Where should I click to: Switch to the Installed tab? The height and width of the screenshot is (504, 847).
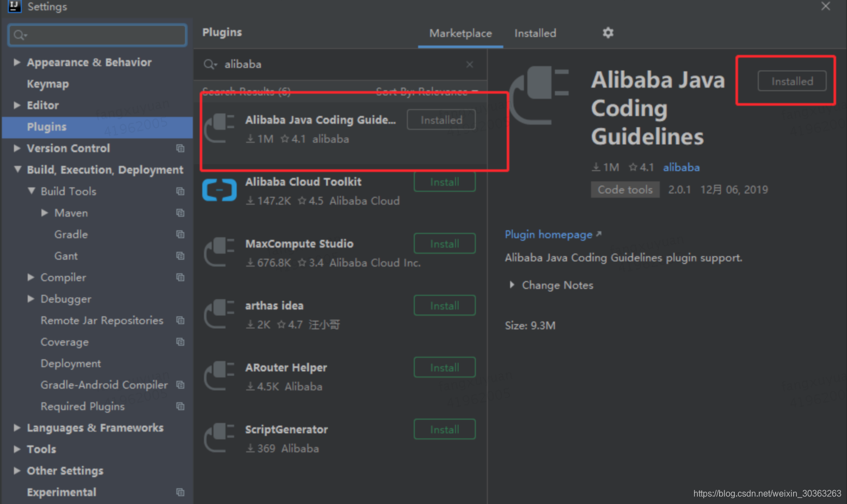[535, 33]
